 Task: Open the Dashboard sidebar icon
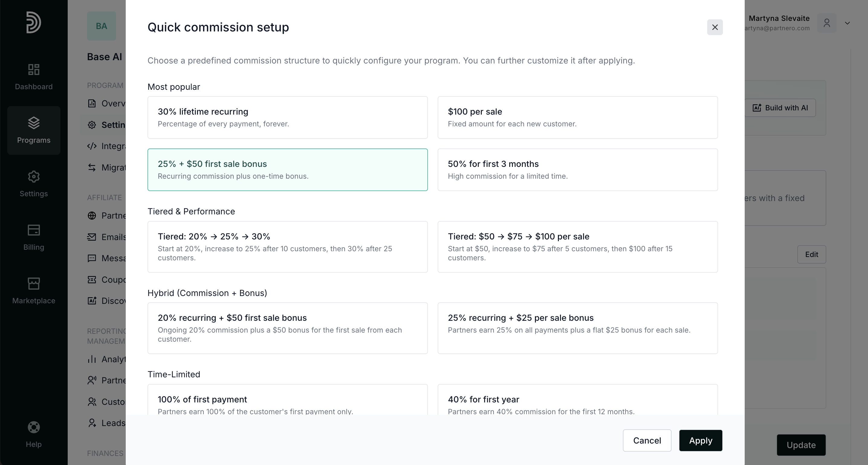click(34, 70)
